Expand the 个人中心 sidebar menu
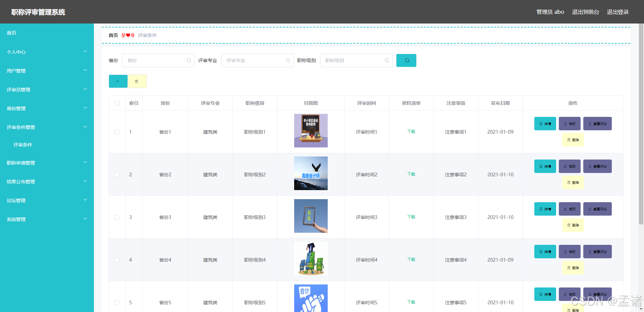 pyautogui.click(x=47, y=52)
